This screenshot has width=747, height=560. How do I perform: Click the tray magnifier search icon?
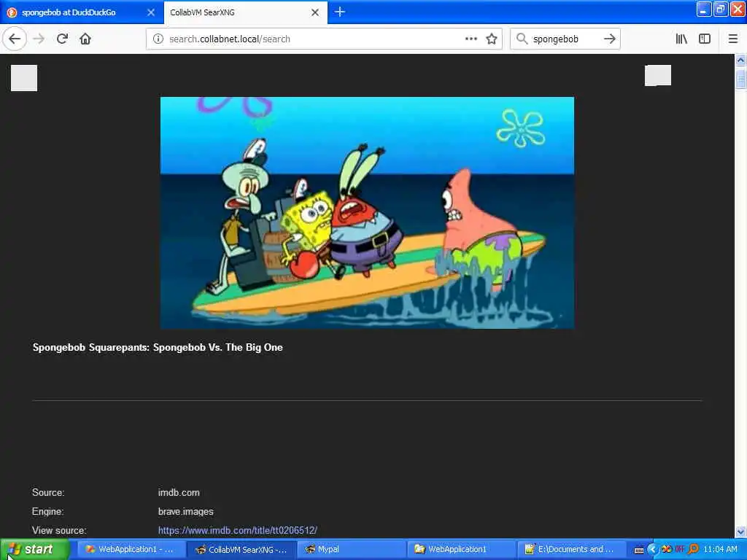coord(694,550)
